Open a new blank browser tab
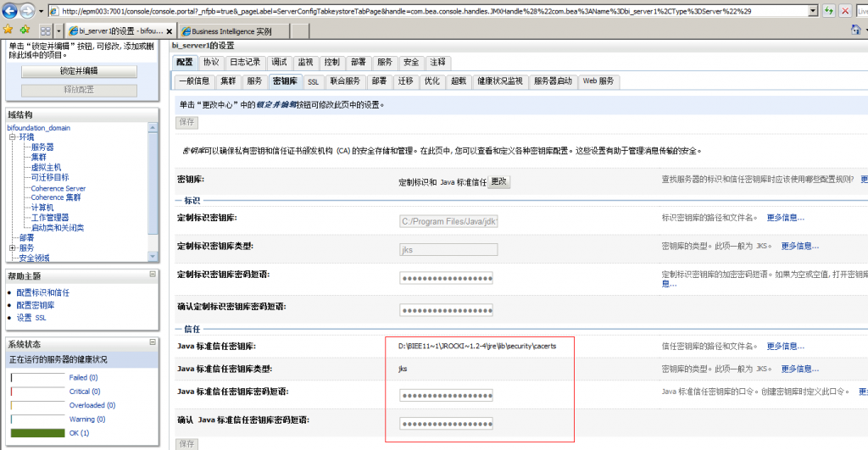868x450 pixels. 299,31
